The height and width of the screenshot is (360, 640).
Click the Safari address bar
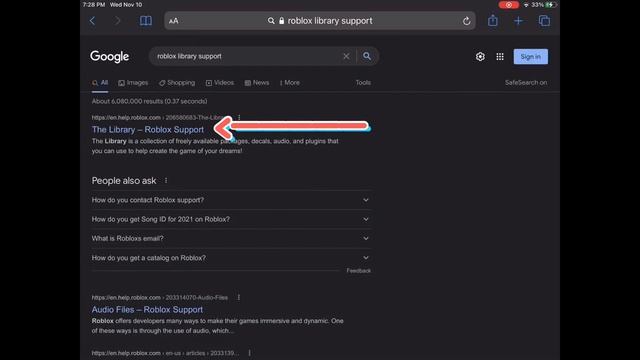[x=320, y=21]
